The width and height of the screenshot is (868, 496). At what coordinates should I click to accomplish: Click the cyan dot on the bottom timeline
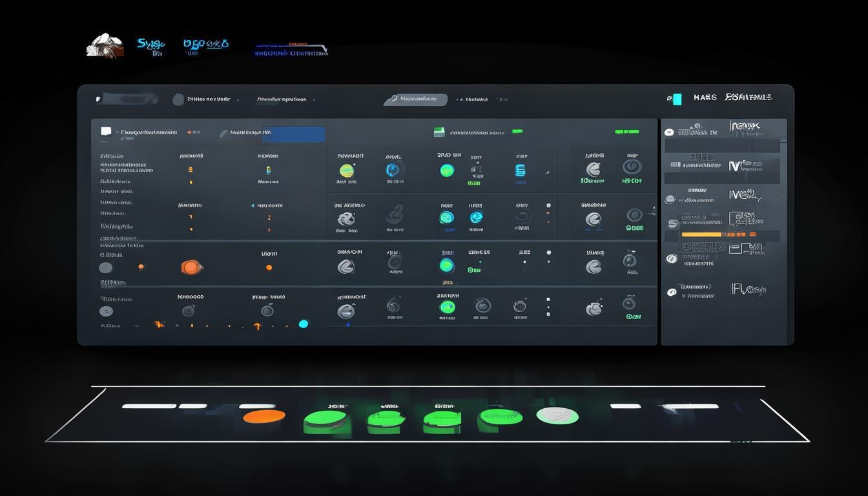tap(303, 324)
